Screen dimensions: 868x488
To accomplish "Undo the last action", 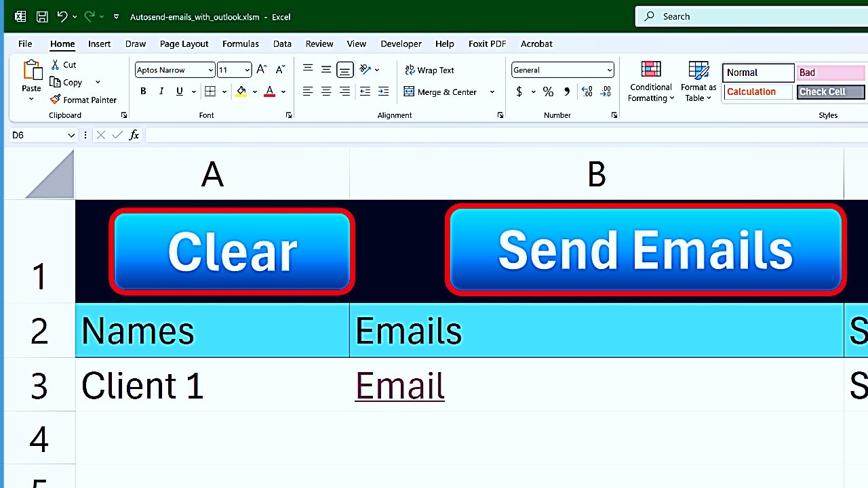I will [62, 17].
